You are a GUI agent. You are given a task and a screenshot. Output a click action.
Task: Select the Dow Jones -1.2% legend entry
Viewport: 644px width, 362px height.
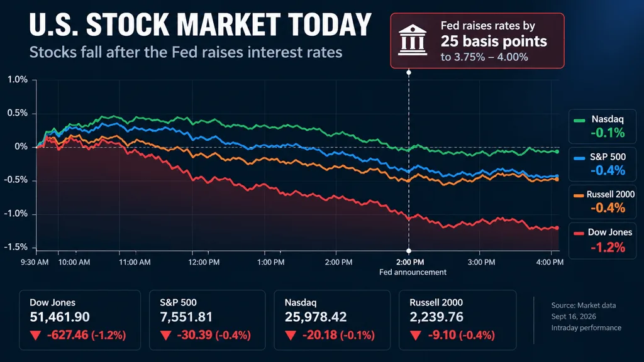602,241
